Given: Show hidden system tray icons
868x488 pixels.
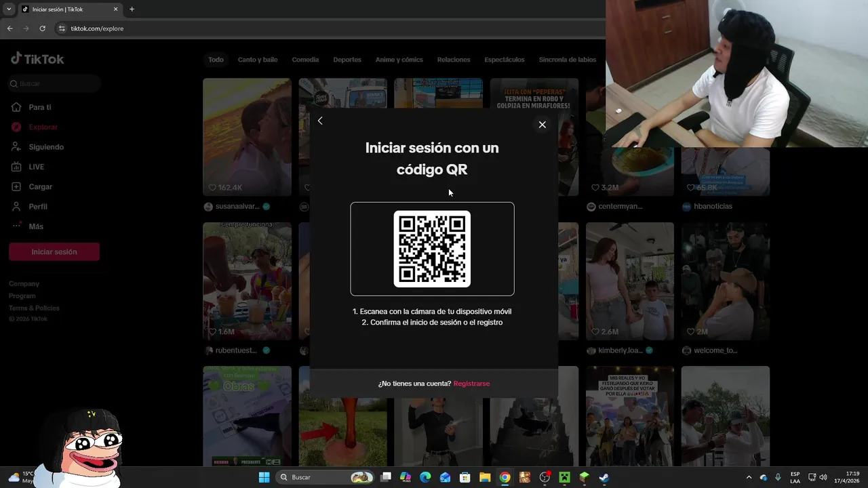Looking at the screenshot, I should click(x=749, y=477).
